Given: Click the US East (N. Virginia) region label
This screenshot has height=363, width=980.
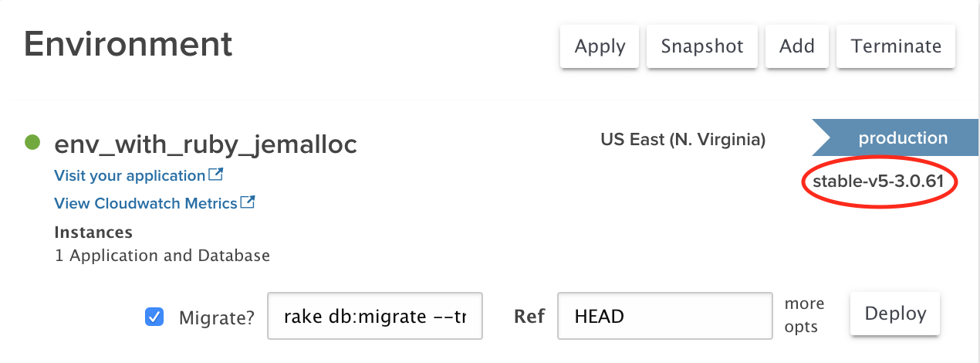Looking at the screenshot, I should point(683,140).
